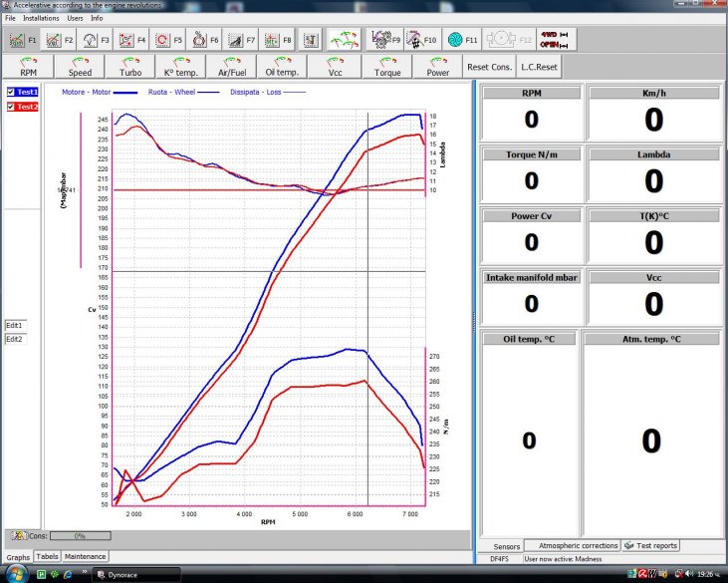This screenshot has height=583, width=728.
Task: Uncheck the Test1 checkbox
Action: tap(10, 92)
